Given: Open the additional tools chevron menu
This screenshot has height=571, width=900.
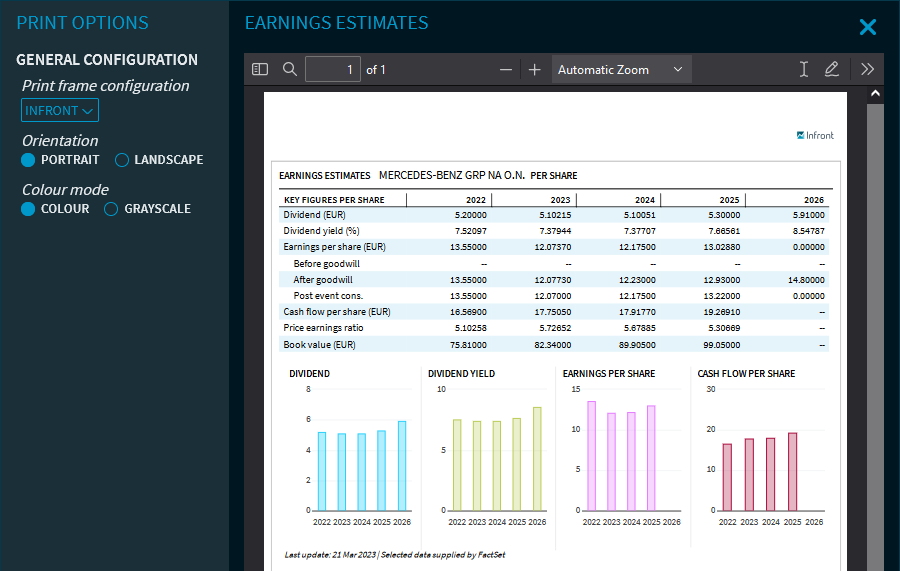Looking at the screenshot, I should coord(867,69).
